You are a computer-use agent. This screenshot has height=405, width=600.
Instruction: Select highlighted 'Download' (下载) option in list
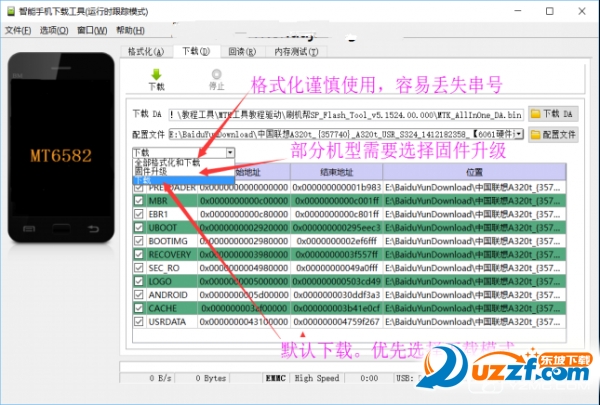click(183, 180)
